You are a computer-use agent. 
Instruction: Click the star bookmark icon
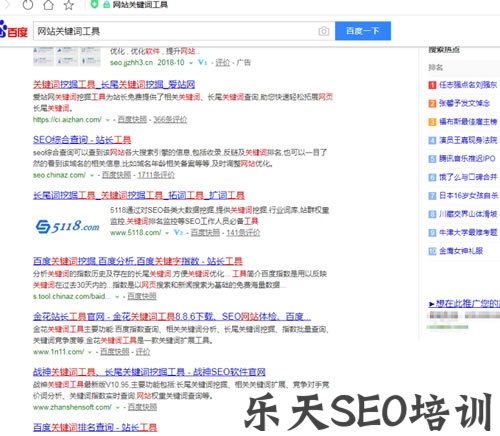(x=69, y=5)
